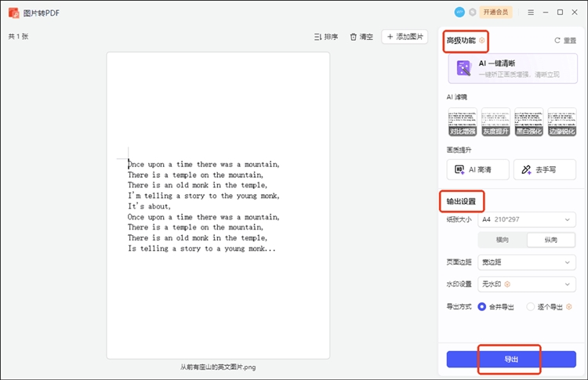588x380 pixels.
Task: Launch AI 一键清晰 enhancement
Action: pyautogui.click(x=512, y=68)
